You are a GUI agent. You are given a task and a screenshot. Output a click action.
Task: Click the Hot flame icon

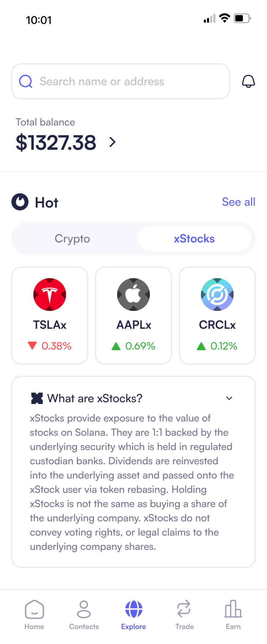point(20,202)
